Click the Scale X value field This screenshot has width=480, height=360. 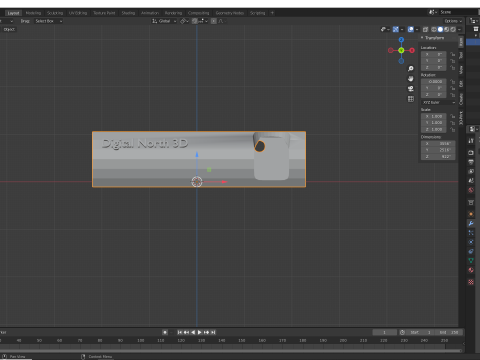click(x=434, y=116)
